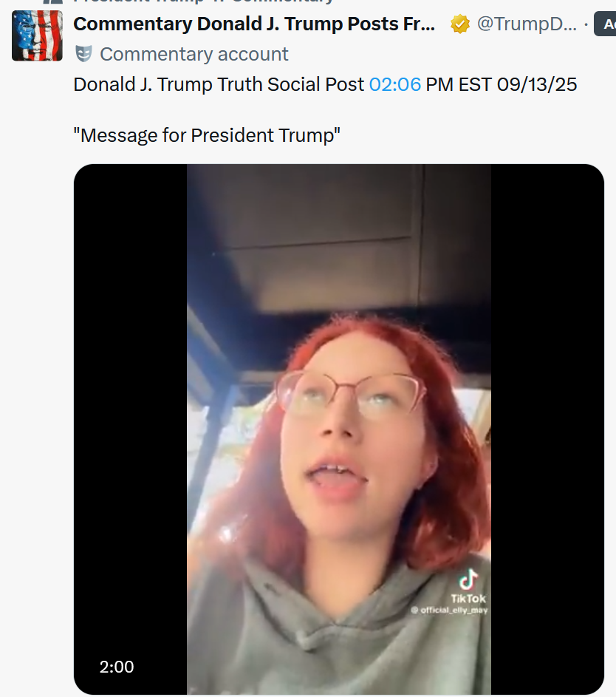Open the Commentary Donald J. Trump Posts profile name

[254, 24]
